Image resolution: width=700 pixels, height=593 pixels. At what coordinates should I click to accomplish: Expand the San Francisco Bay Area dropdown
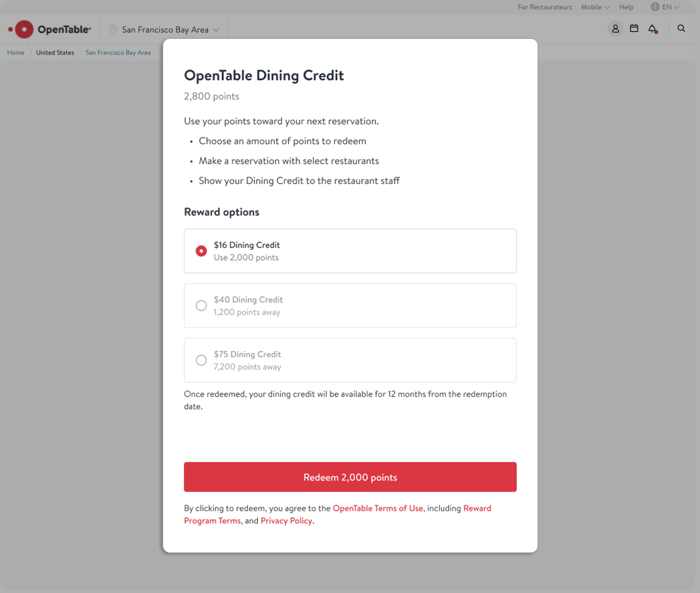pos(165,30)
